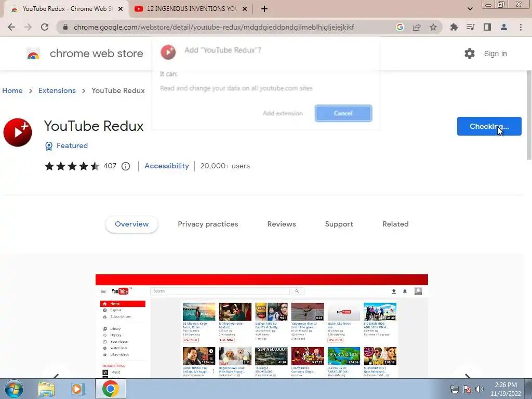Open Windows Explorer from taskbar
This screenshot has width=532, height=399.
point(46,389)
